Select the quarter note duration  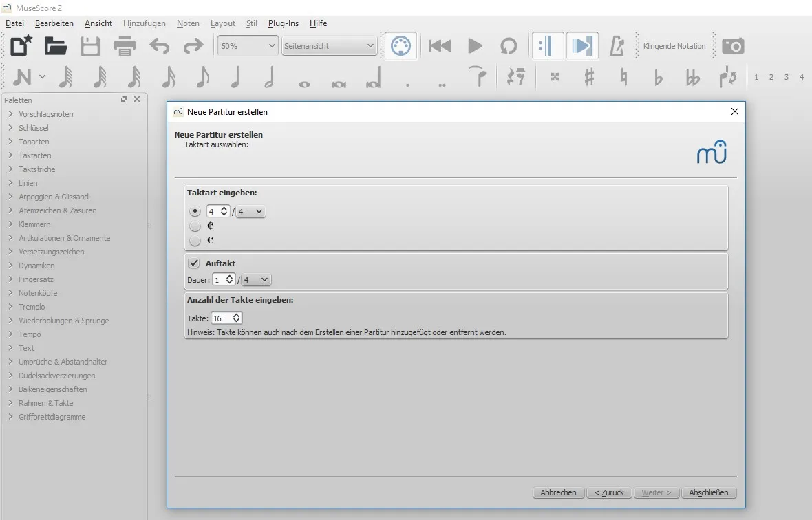(x=235, y=77)
